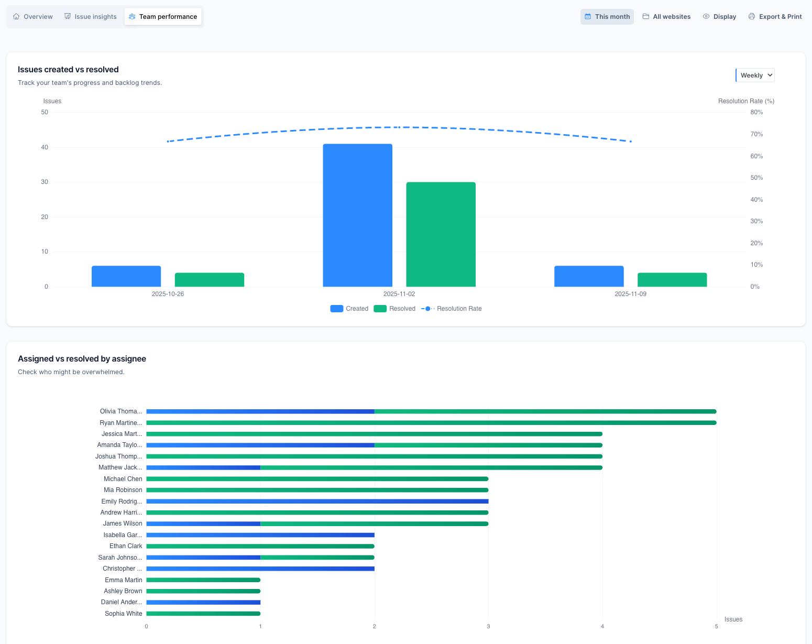Toggle Resolution Rate line in legend

pos(451,309)
